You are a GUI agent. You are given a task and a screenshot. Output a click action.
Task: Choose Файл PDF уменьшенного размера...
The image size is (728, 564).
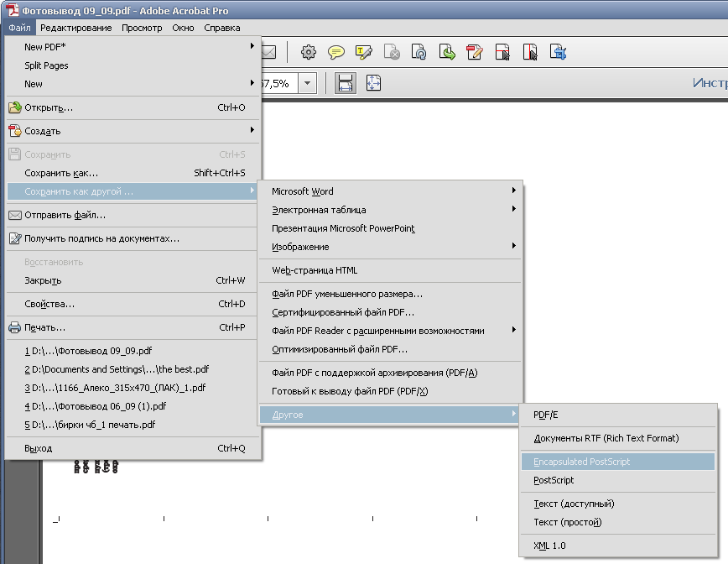pyautogui.click(x=390, y=294)
